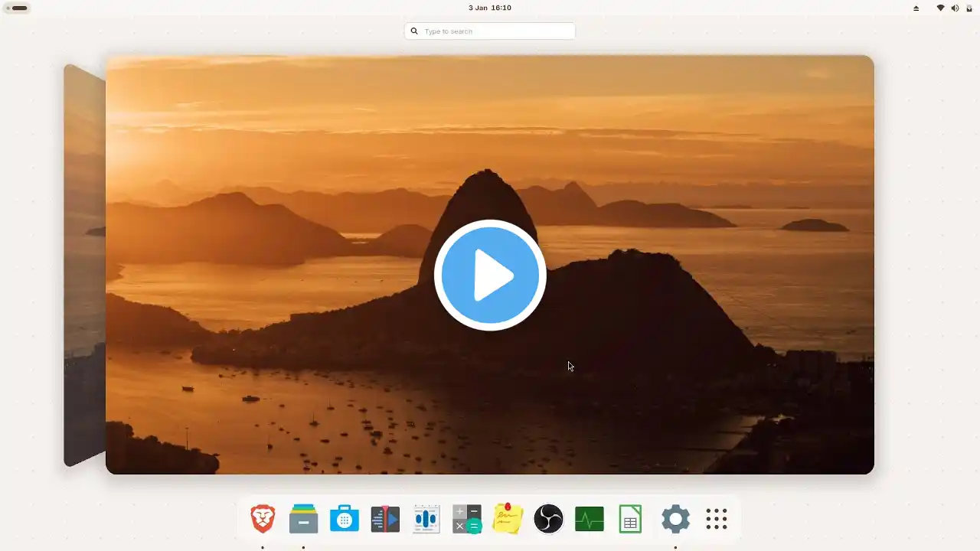Click the eject icon in the top bar
Image resolution: width=980 pixels, height=551 pixels.
click(x=916, y=8)
